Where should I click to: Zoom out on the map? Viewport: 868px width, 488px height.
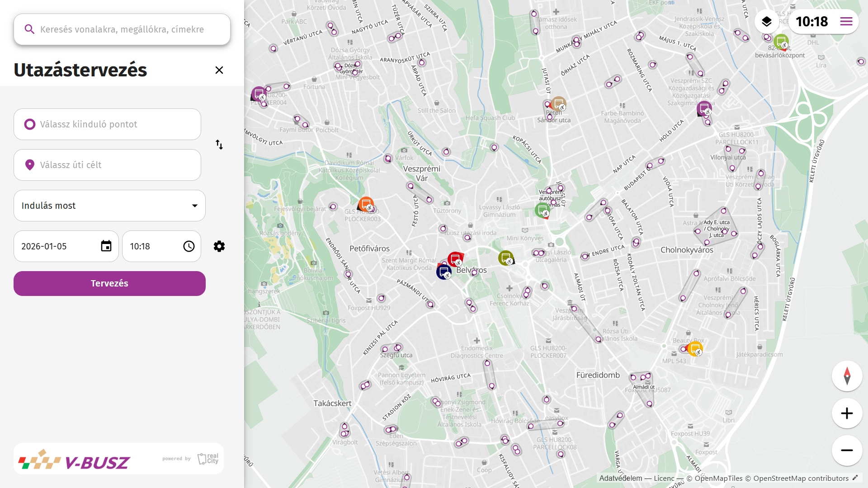click(x=847, y=450)
